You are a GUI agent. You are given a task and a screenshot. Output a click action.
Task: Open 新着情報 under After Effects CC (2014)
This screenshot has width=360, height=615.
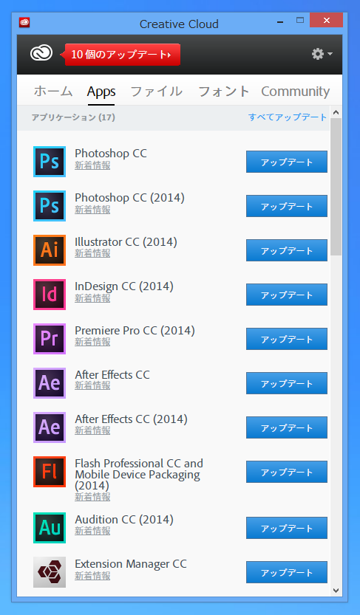tap(93, 431)
